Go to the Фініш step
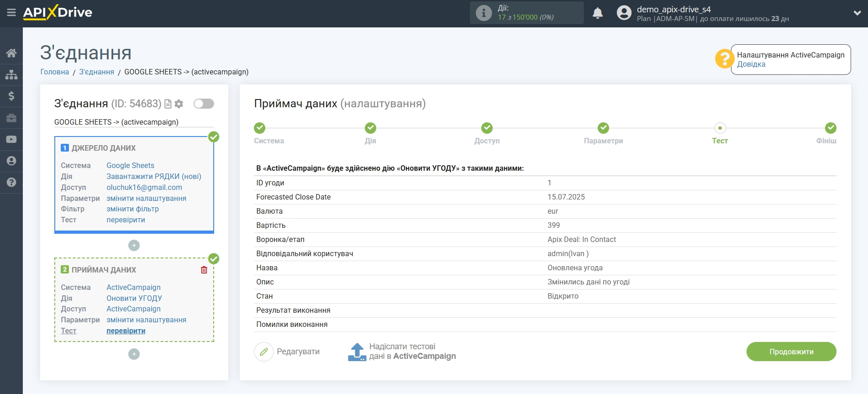The height and width of the screenshot is (394, 868). 831,128
